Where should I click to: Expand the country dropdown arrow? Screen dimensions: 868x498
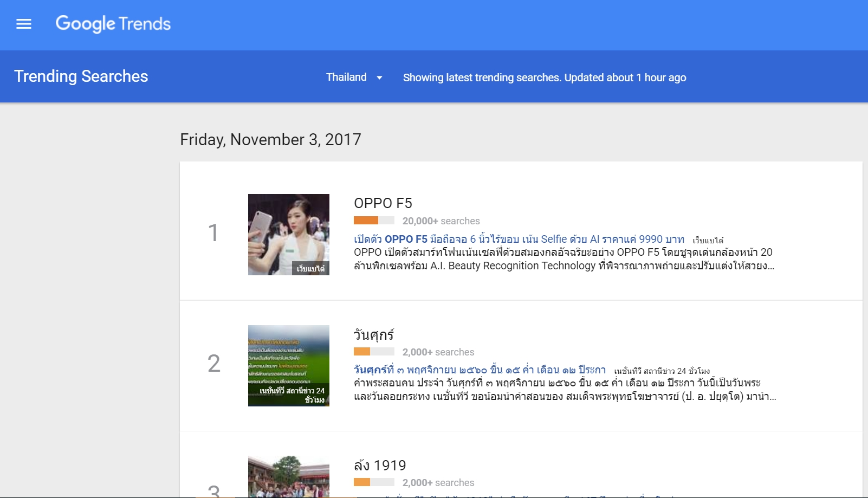coord(379,77)
